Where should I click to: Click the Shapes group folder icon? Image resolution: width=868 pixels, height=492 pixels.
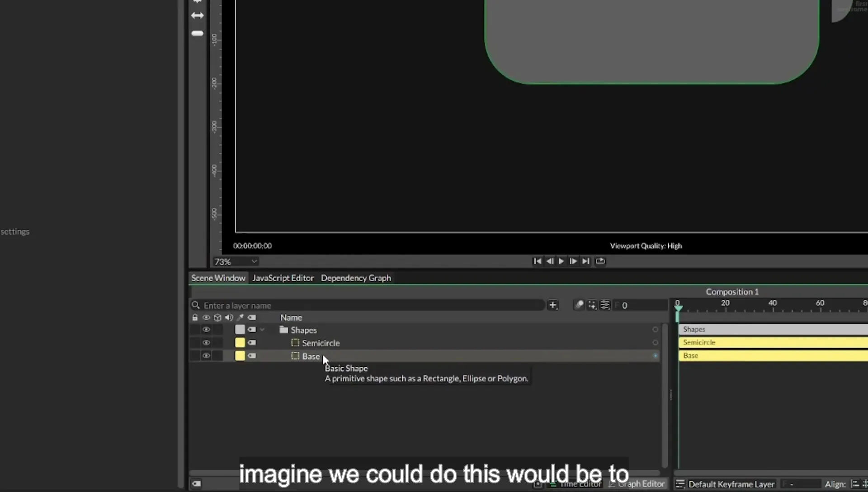coord(284,330)
